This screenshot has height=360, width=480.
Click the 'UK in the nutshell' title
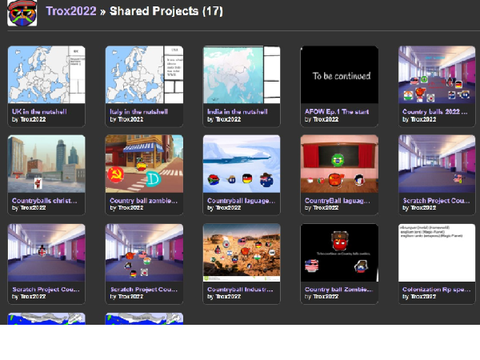click(39, 112)
